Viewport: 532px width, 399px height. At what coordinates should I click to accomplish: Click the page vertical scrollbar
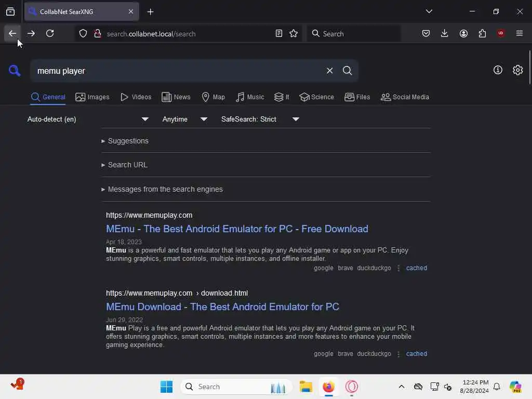[529, 67]
